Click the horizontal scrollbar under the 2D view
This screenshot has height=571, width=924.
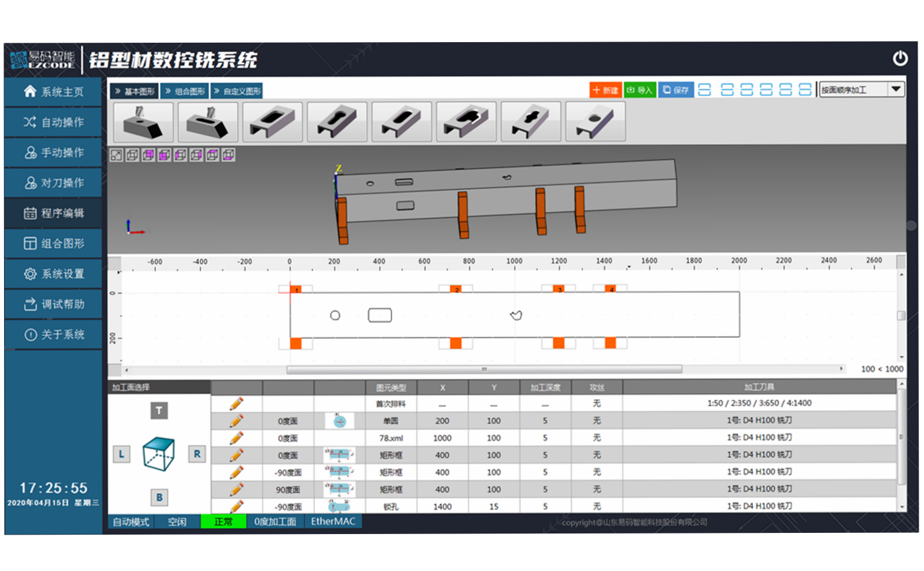[484, 370]
